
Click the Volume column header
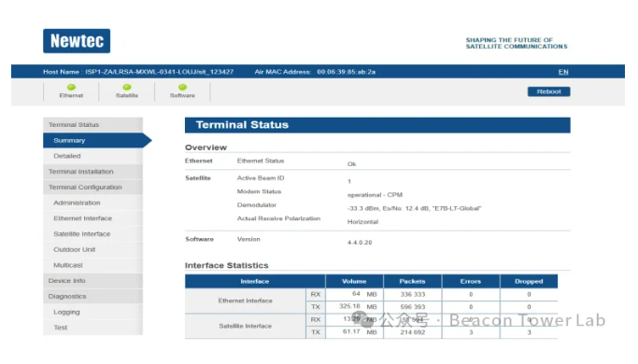pos(354,282)
